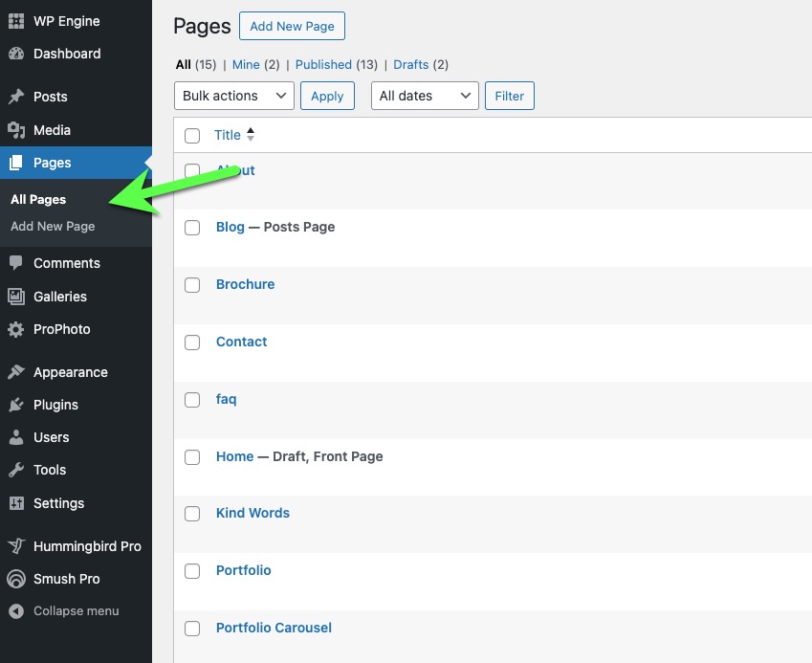Click the Appearance paintbrush icon

tap(16, 372)
